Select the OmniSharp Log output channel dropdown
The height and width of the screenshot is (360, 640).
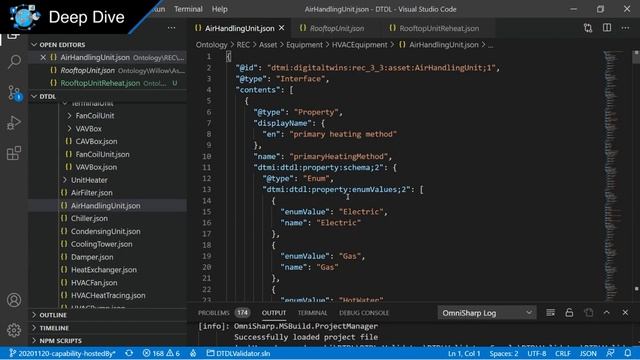(x=487, y=313)
